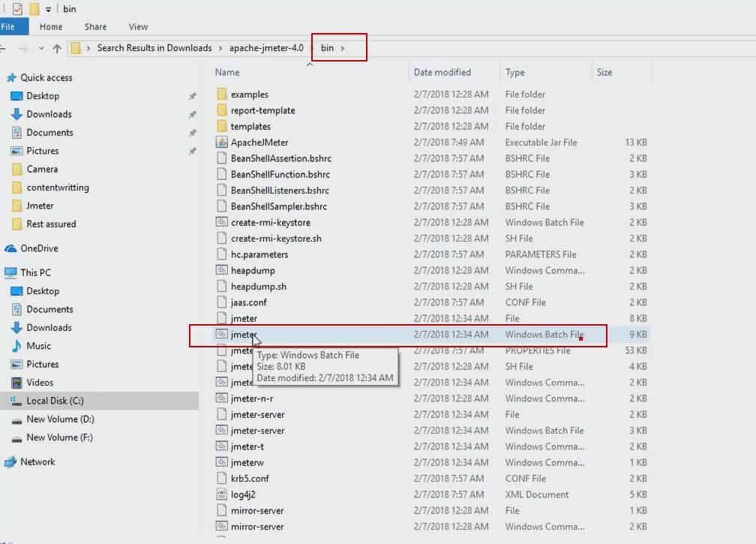Image resolution: width=756 pixels, height=544 pixels.
Task: Select the BeanShellFunction.bshrc file
Action: tap(280, 174)
